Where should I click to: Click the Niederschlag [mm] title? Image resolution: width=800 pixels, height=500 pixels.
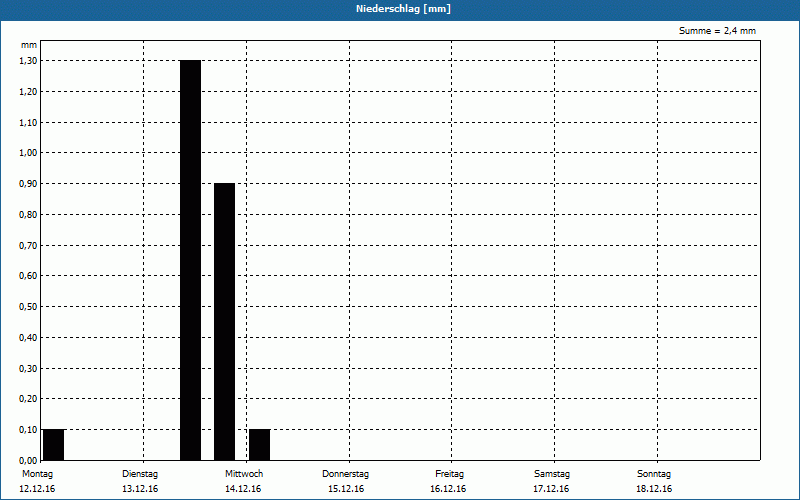click(x=403, y=9)
